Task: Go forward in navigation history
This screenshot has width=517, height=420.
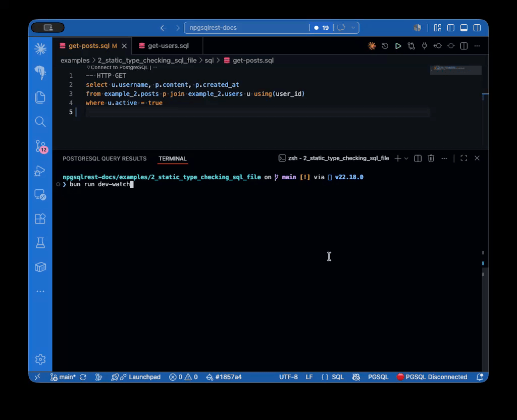Action: tap(177, 28)
